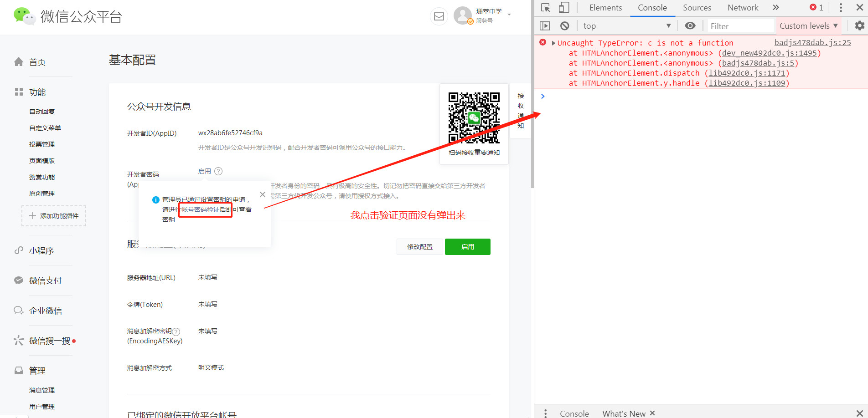Open 消息管理 in the sidebar

click(42, 390)
